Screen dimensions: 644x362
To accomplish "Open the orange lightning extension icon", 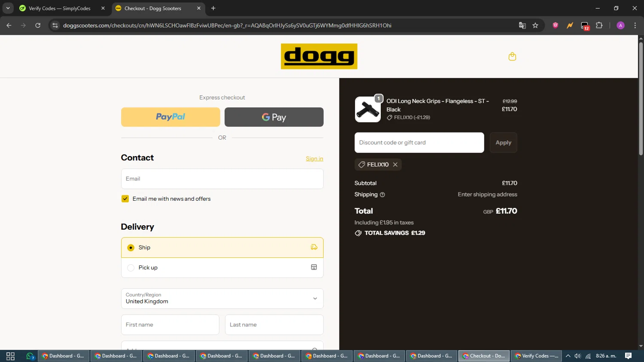I will tap(570, 25).
